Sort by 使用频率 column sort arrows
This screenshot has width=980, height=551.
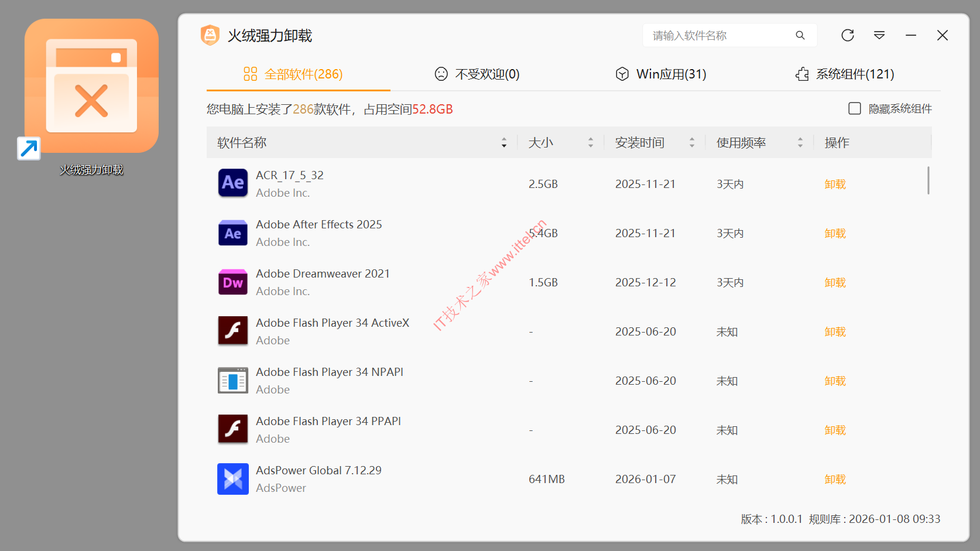tap(800, 143)
